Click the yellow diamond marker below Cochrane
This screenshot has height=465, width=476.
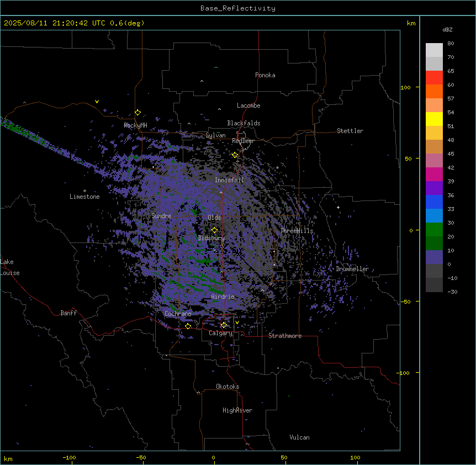coord(188,326)
